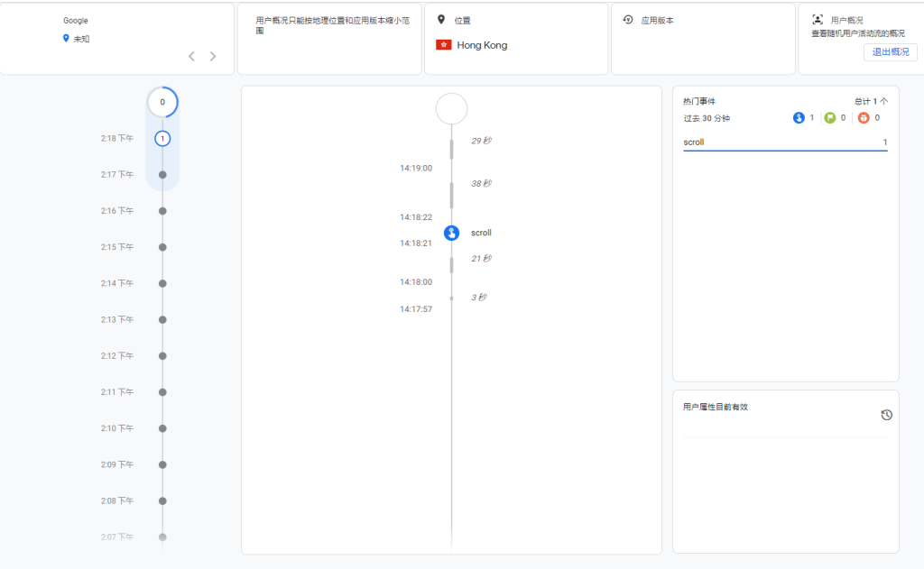Click the location pin icon beside 位置
The image size is (924, 569).
point(441,19)
